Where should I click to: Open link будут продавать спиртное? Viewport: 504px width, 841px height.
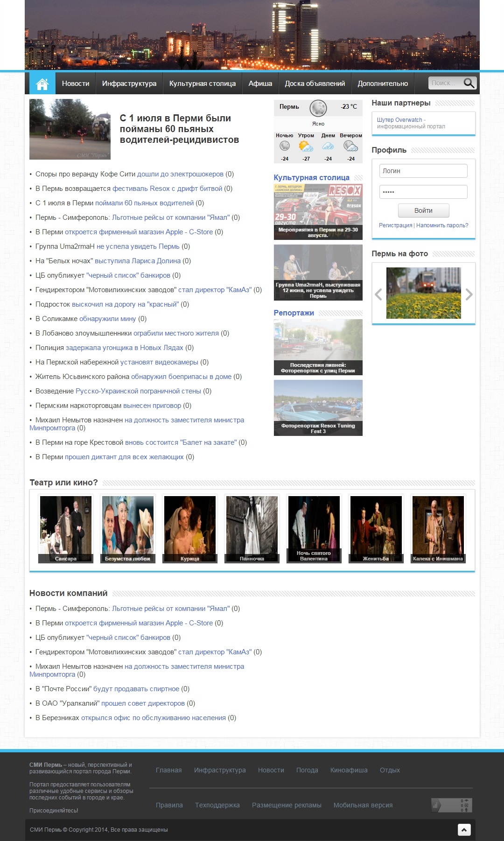136,689
